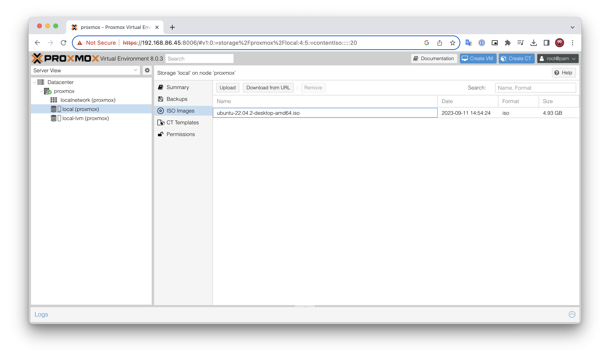Click the Proxmox logo in header
Screen dimensions: 610x364
point(65,58)
